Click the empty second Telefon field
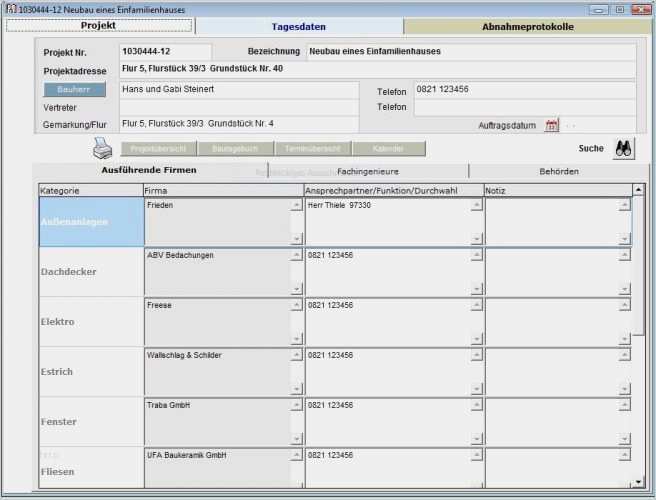Image resolution: width=656 pixels, height=500 pixels. [x=525, y=108]
